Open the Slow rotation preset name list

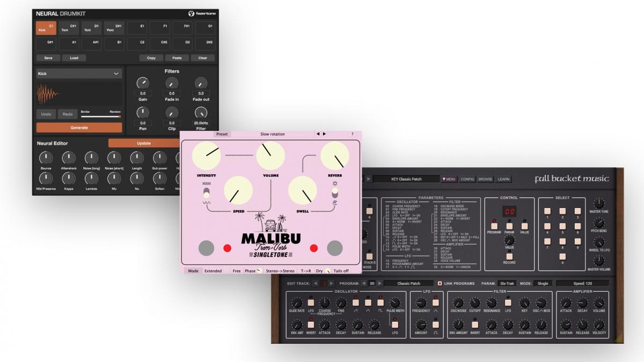pyautogui.click(x=273, y=134)
